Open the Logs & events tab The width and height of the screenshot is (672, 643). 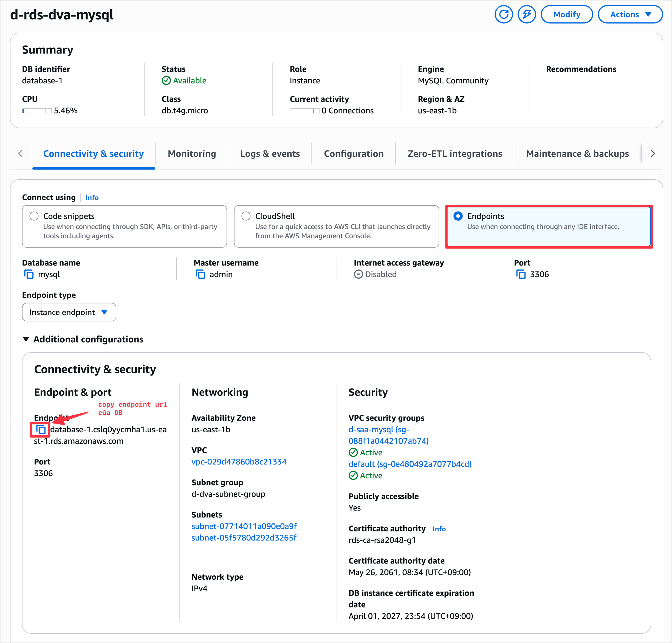click(x=270, y=154)
